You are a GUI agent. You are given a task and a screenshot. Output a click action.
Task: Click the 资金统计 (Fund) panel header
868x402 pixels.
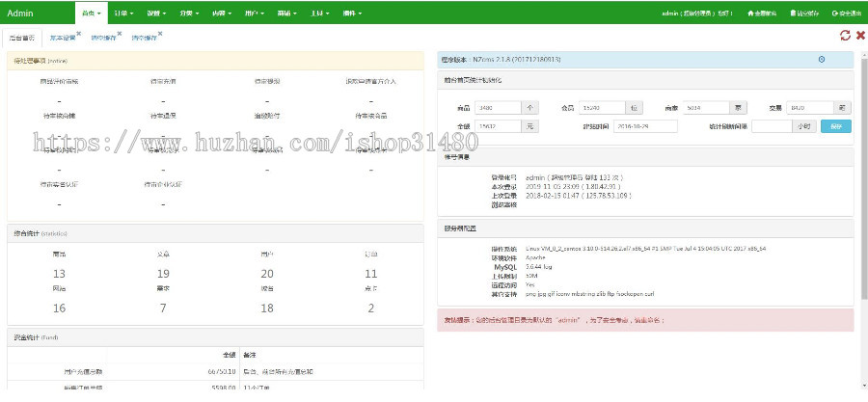pyautogui.click(x=215, y=336)
